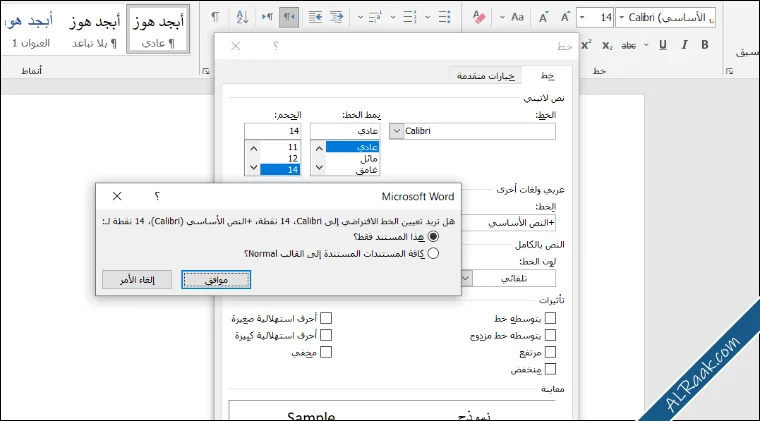Switch to 'خيارات متقدمة' advanced tab
This screenshot has width=760, height=421.
pos(486,76)
